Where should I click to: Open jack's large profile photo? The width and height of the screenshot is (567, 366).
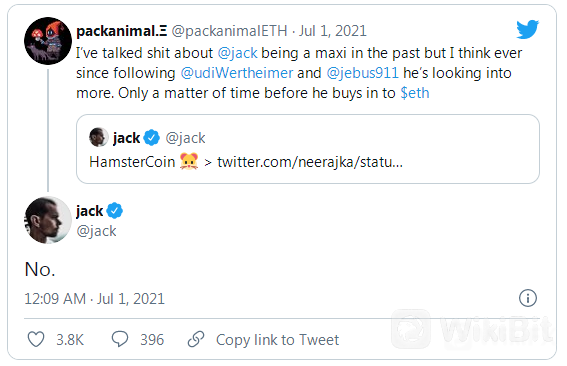click(48, 220)
